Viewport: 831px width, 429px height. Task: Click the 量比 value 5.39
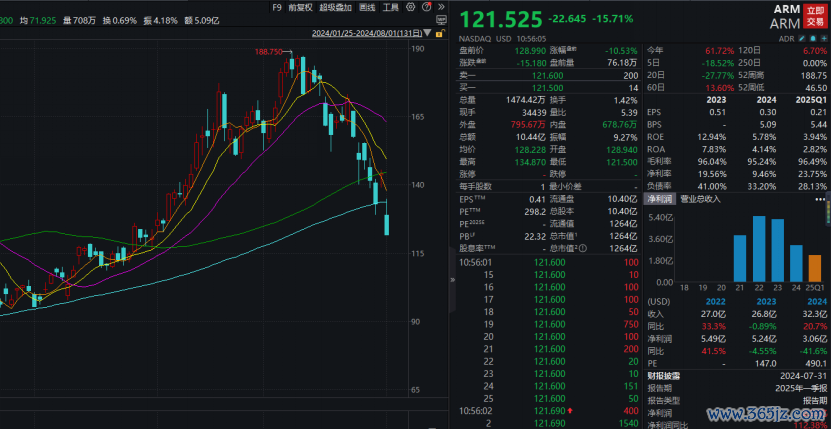pos(629,112)
